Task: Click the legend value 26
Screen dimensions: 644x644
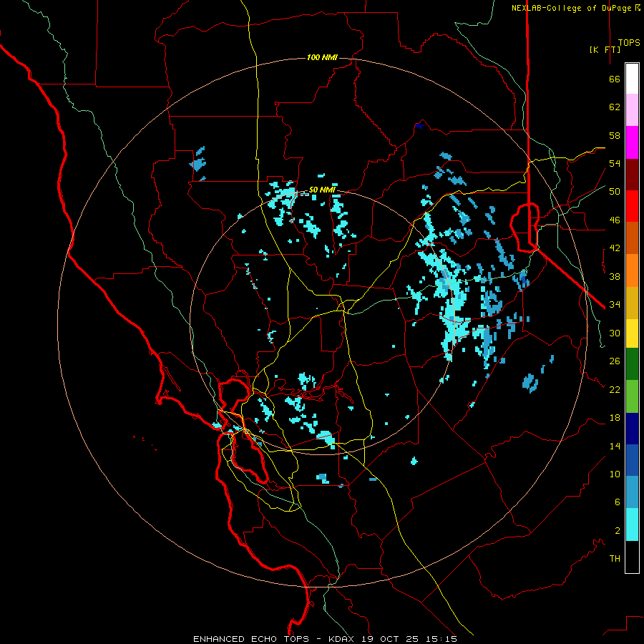Action: click(615, 361)
